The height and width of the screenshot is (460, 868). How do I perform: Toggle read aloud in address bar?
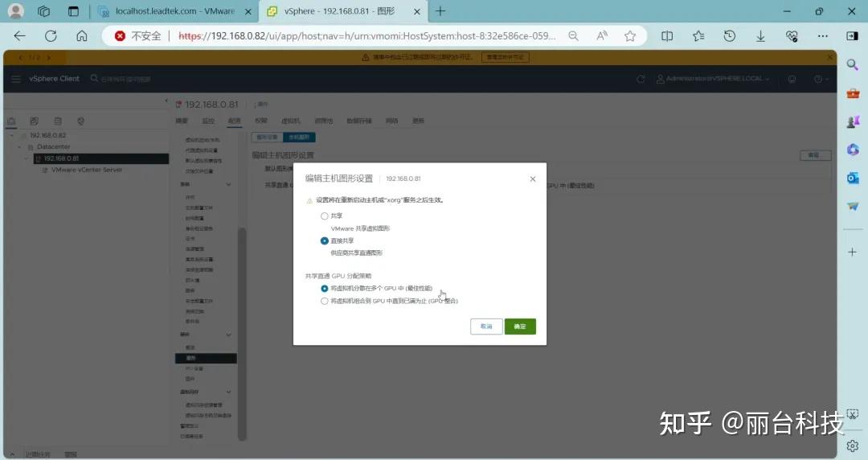(602, 36)
